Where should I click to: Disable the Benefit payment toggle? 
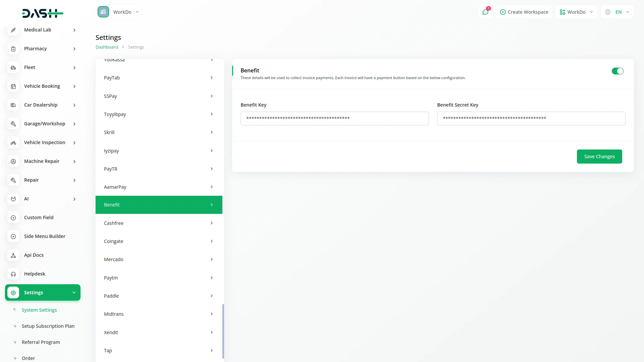click(617, 71)
